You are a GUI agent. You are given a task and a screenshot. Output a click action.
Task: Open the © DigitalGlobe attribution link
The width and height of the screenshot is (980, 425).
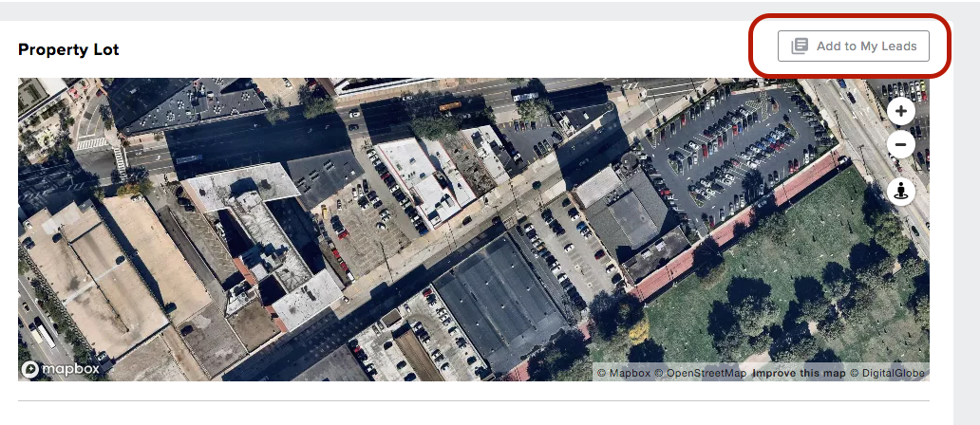point(886,373)
